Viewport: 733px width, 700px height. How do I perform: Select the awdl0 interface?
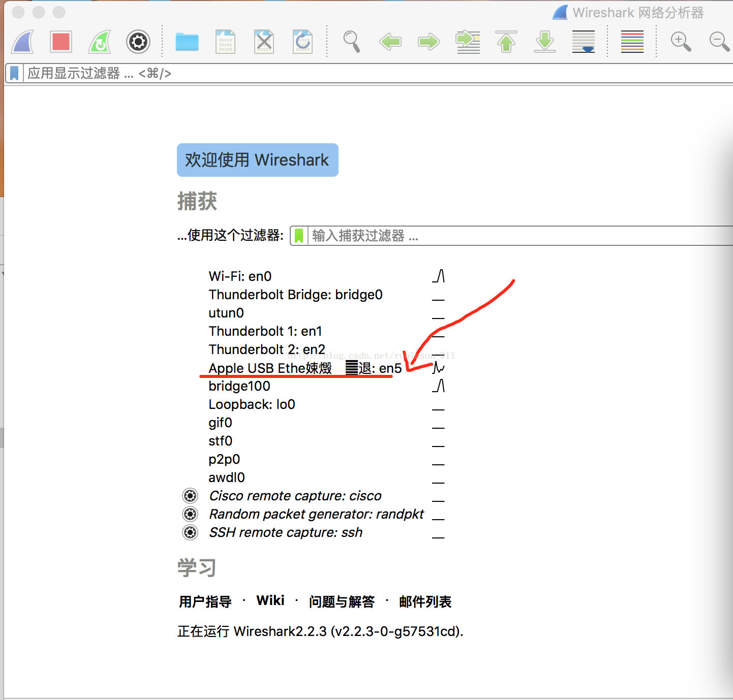coord(227,478)
